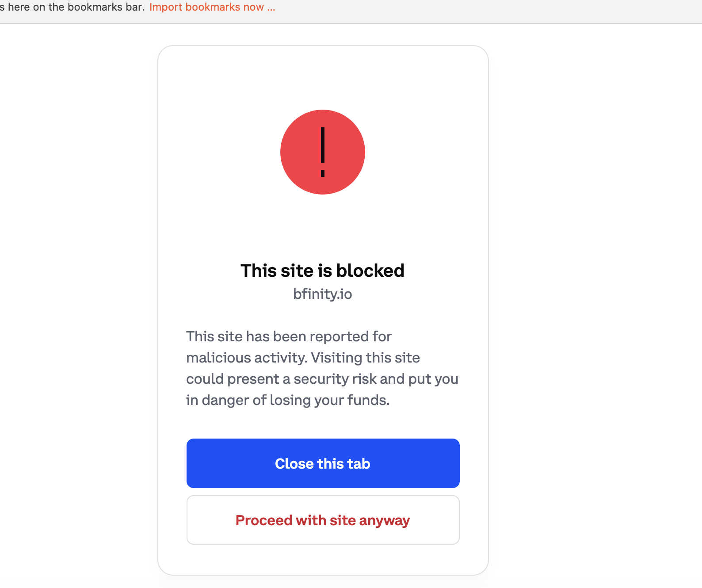702x588 pixels.
Task: Click the red warning exclamation icon
Action: click(323, 152)
